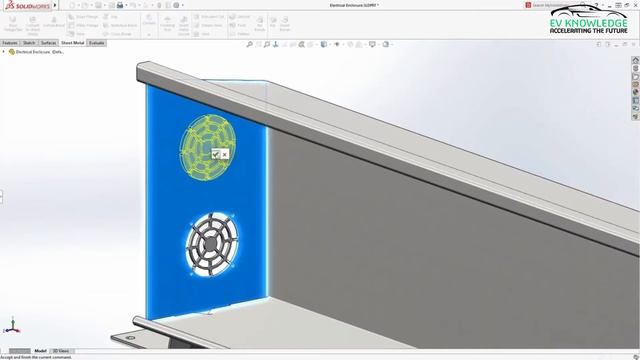
Task: Select Cross-Break tool
Action: 118,34
